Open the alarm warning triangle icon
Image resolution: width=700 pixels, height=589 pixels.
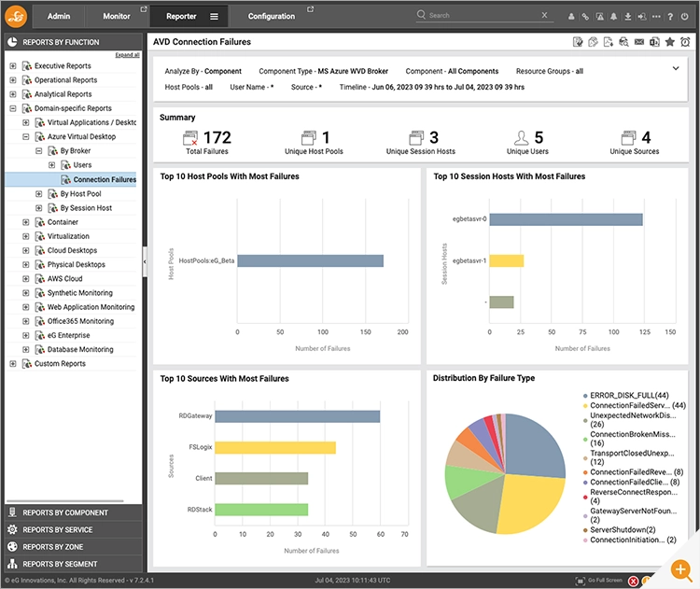[599, 17]
